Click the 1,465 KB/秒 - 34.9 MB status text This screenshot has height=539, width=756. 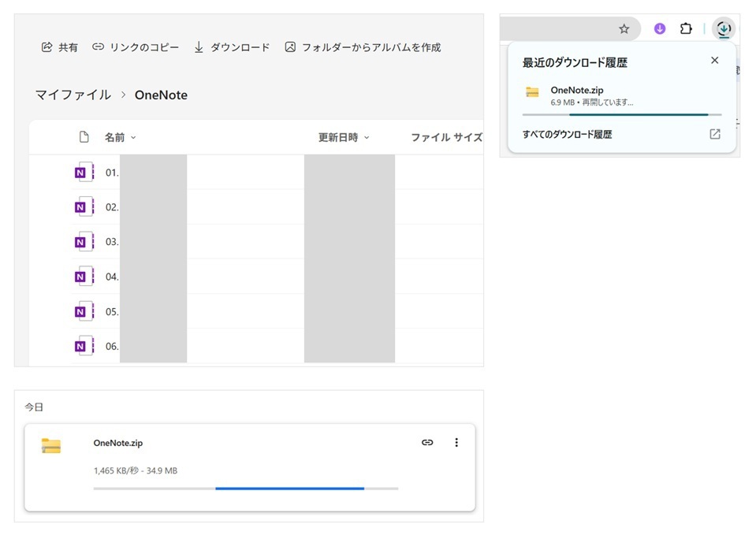tap(136, 470)
